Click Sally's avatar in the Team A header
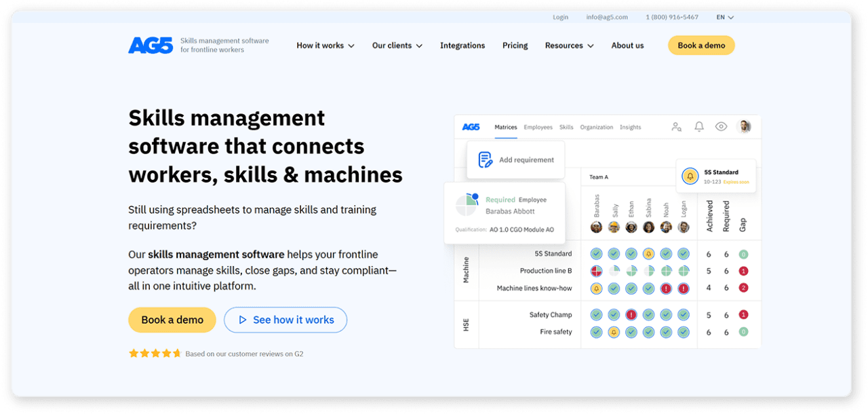This screenshot has width=868, height=414. click(614, 227)
